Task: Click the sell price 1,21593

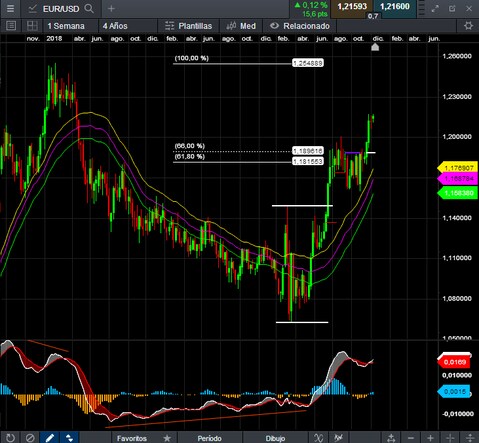Action: pos(352,6)
